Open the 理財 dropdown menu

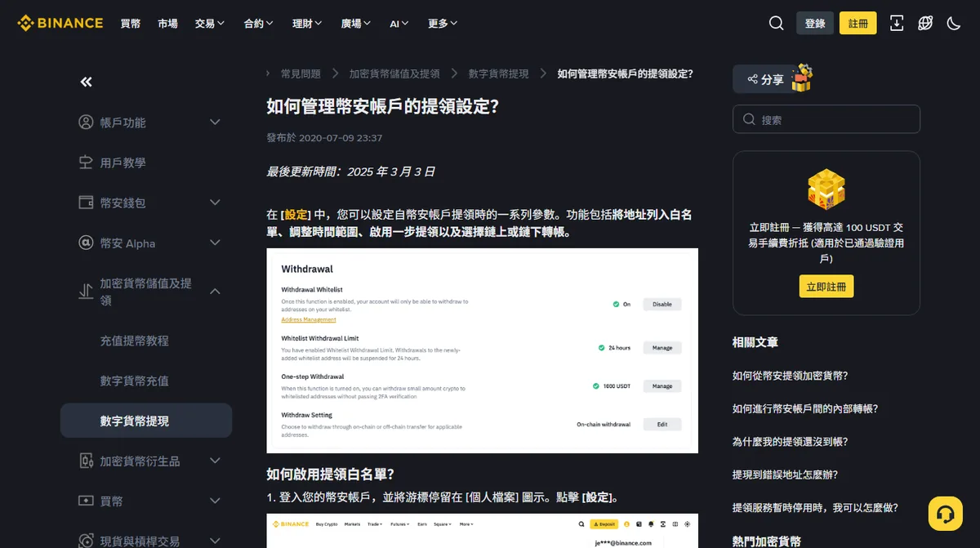(307, 24)
